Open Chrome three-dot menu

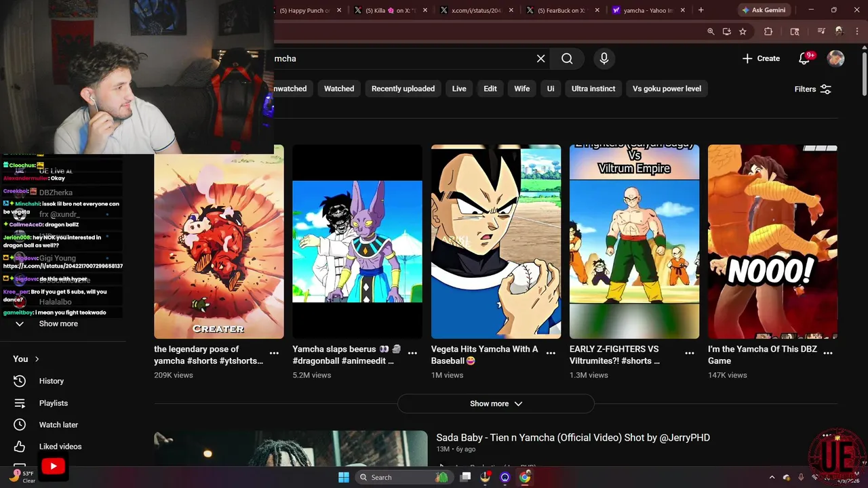856,31
